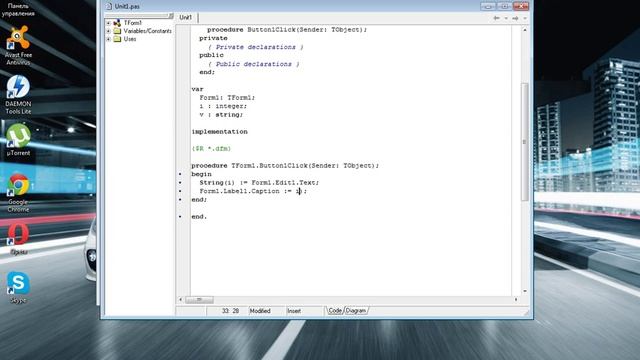
Task: Click the implementation keyword in code
Action: click(220, 132)
